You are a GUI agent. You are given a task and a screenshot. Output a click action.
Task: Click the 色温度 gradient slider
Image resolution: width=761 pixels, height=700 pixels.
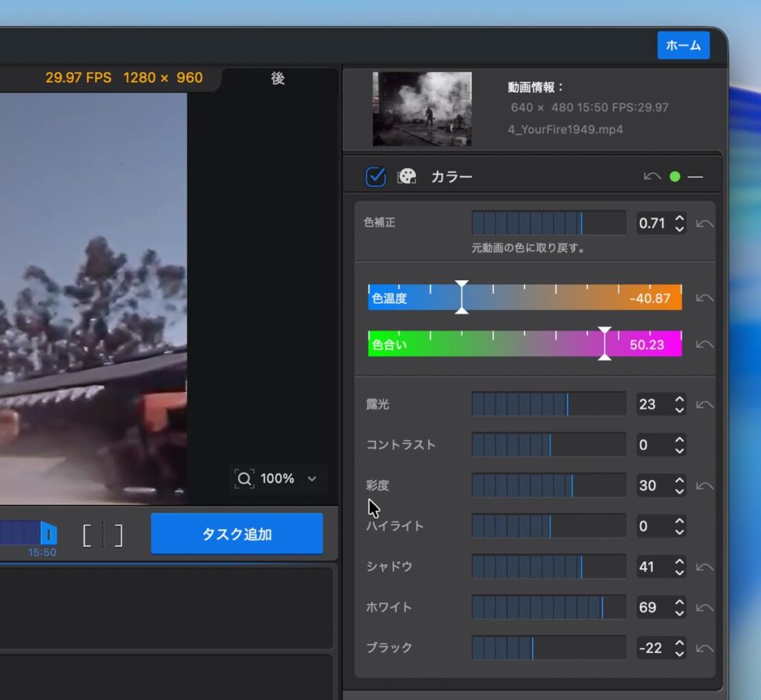[x=525, y=297]
